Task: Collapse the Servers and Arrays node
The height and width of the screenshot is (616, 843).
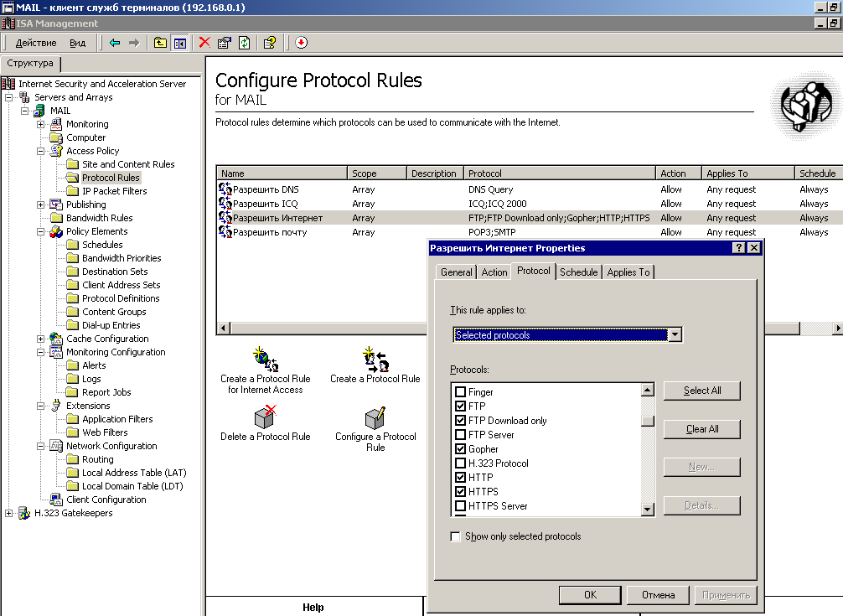Action: (9, 97)
